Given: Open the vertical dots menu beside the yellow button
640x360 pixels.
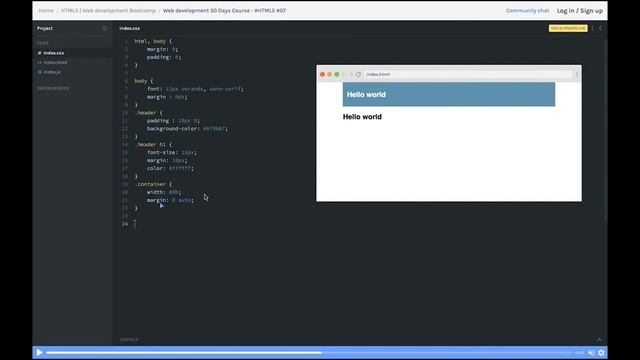Looking at the screenshot, I should click(592, 28).
